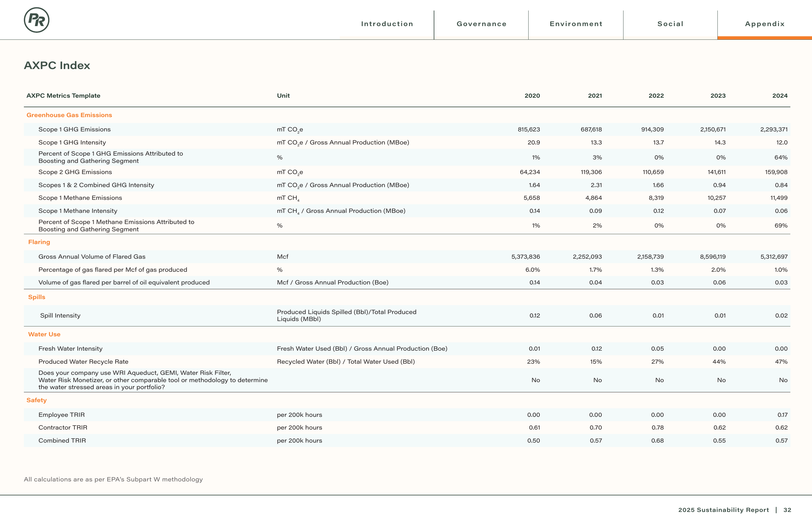
Task: Click Spill Intensity 2020 value 0.12
Action: (x=535, y=316)
